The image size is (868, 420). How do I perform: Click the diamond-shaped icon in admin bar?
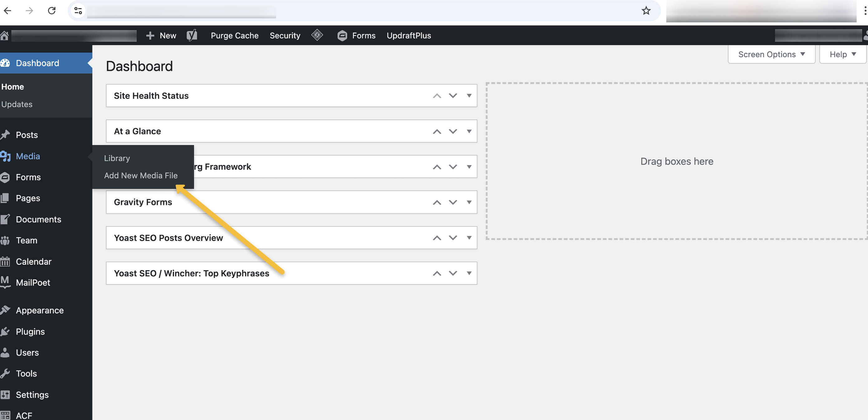tap(317, 35)
